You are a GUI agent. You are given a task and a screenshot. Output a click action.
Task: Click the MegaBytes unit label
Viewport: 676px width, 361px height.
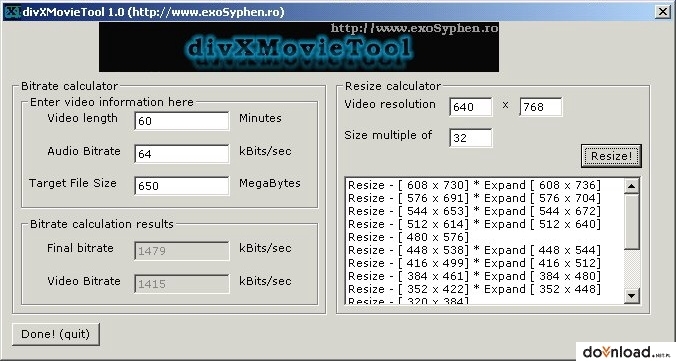[270, 183]
